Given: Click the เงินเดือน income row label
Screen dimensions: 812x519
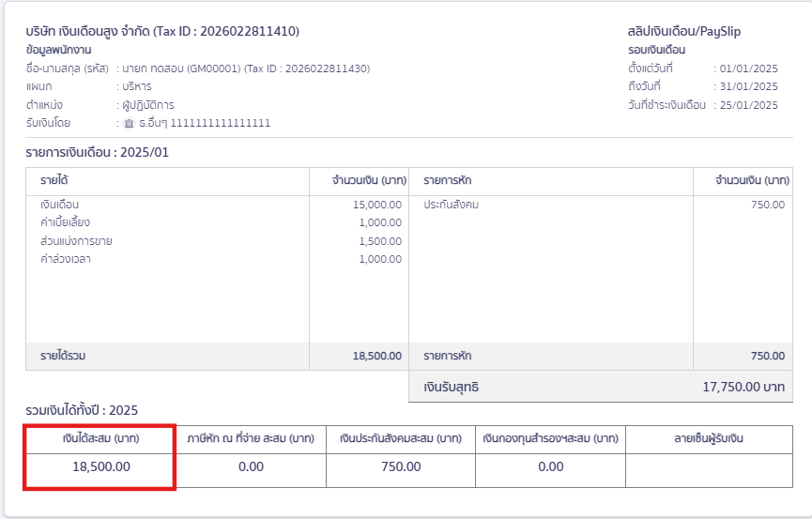Looking at the screenshot, I should 59,205.
